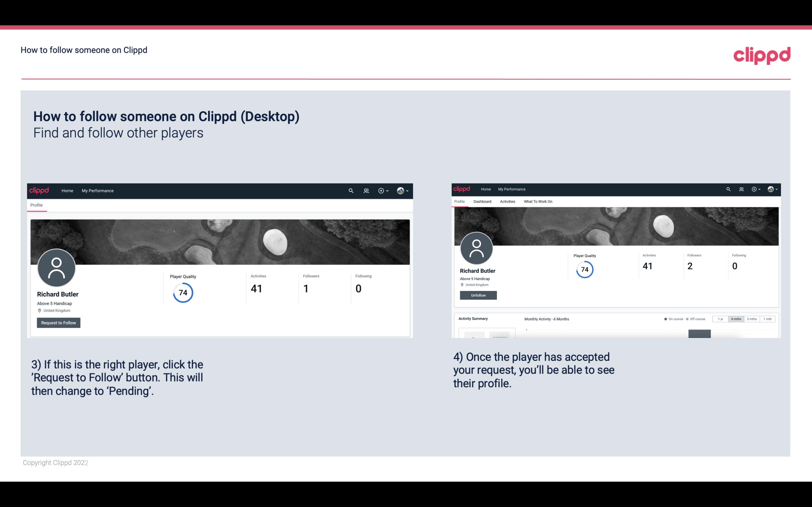Click the 'My Performance' menu item
Screen dimensions: 812x507
97,190
